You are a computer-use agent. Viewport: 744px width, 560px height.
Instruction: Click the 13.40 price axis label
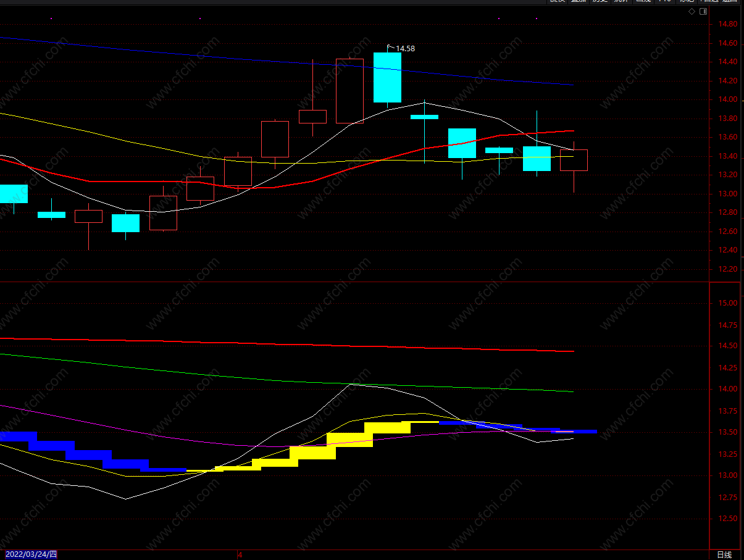pos(727,156)
